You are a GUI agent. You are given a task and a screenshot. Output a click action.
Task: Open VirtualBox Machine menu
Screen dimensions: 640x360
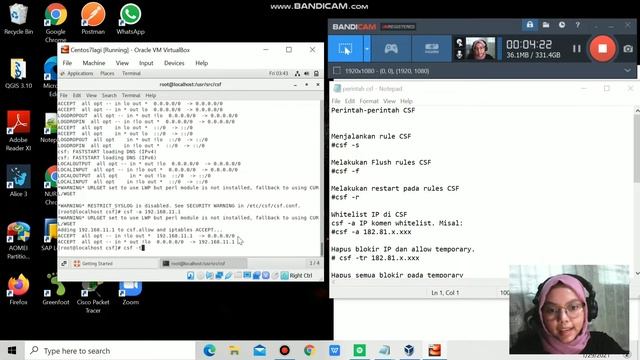(x=94, y=63)
